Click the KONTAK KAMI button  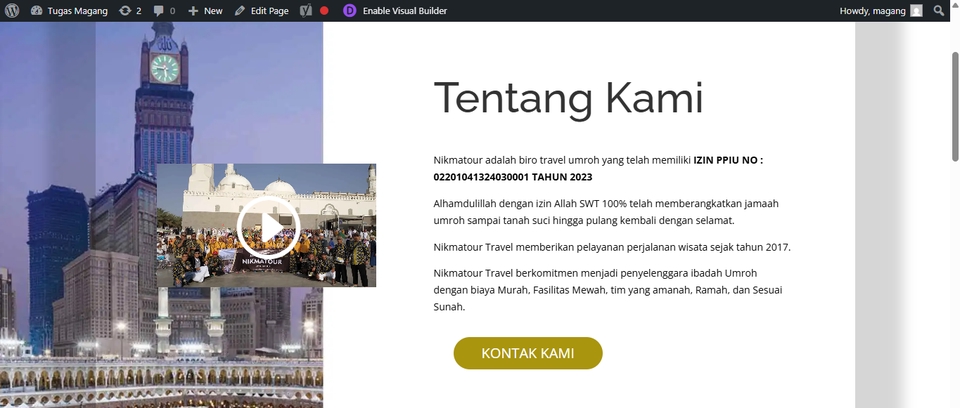pyautogui.click(x=528, y=353)
